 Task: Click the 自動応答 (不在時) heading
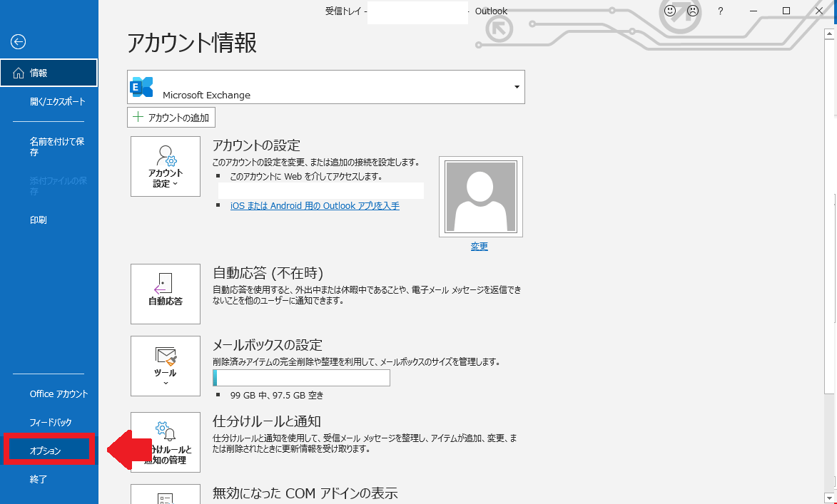pos(268,273)
